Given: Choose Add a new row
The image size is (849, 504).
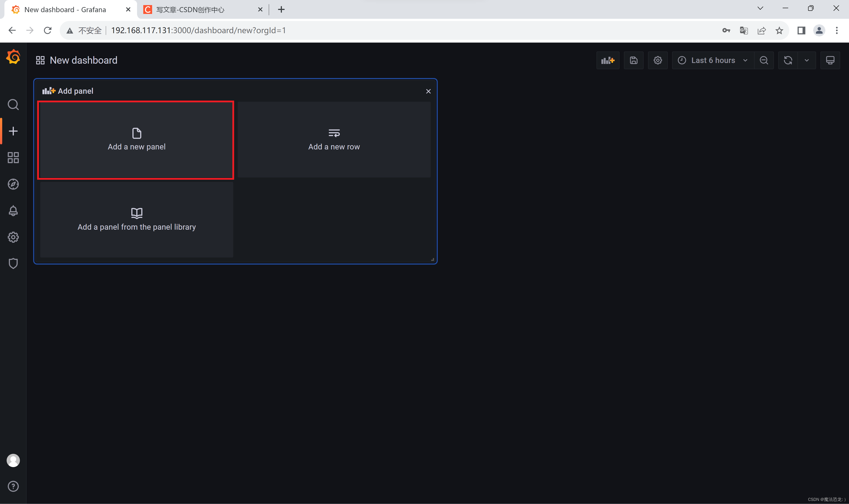Looking at the screenshot, I should [x=334, y=140].
